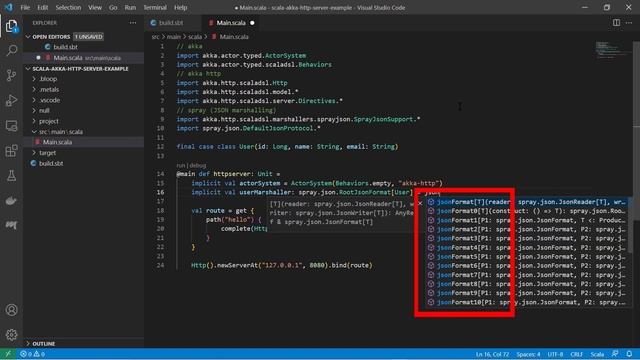The image size is (640, 360).
Task: Switch to the build.sbt editor tab
Action: click(171, 23)
